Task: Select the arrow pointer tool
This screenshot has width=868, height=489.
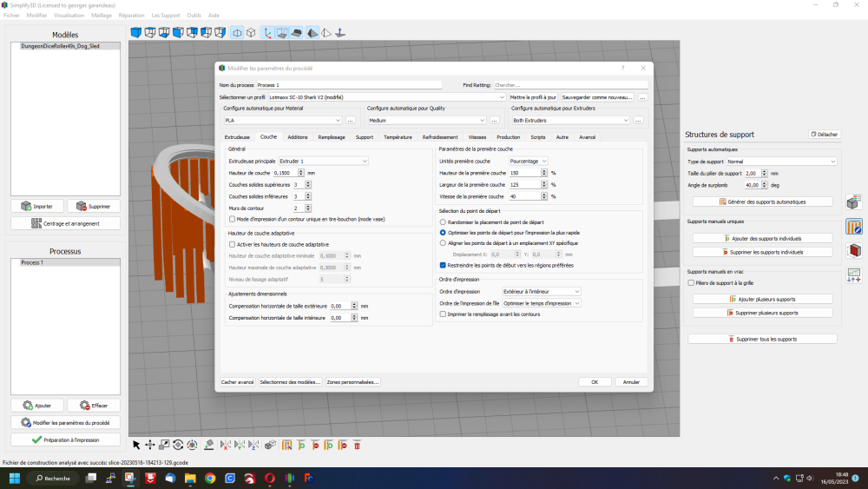Action: [136, 445]
